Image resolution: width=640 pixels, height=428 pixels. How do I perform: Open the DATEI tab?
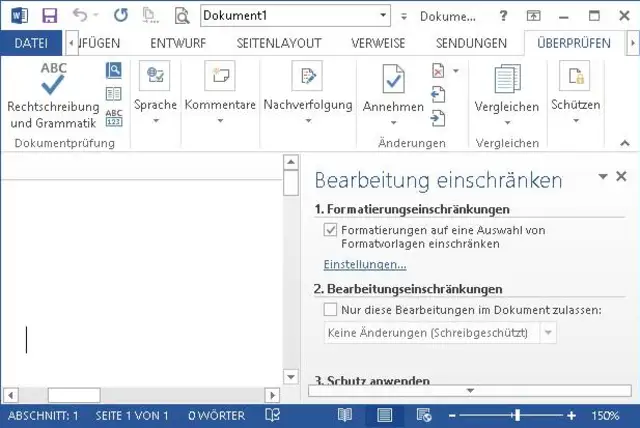tap(31, 43)
